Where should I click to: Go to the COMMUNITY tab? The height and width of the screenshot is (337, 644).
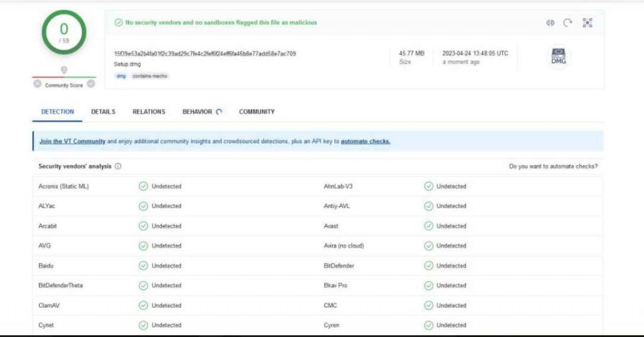(257, 112)
